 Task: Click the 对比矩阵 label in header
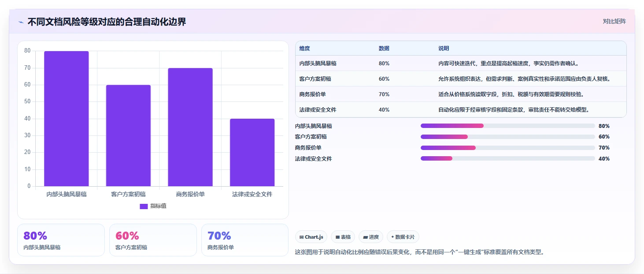pos(614,21)
